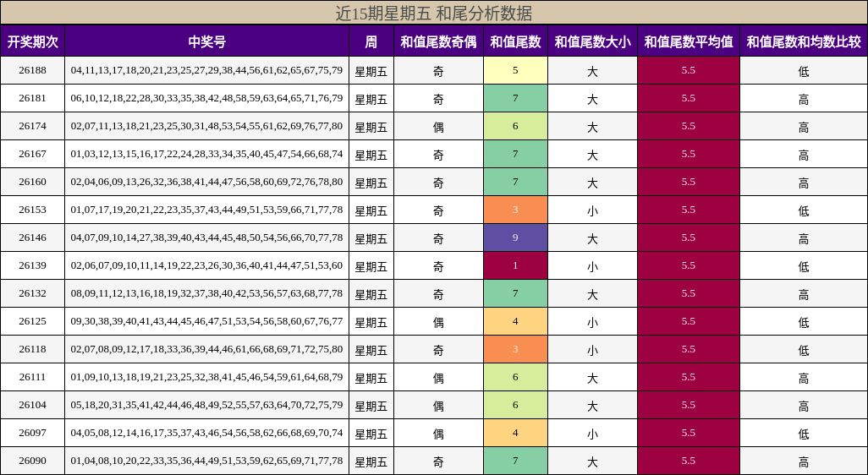Click the purple tail value 9 in row 26146

pyautogui.click(x=515, y=237)
